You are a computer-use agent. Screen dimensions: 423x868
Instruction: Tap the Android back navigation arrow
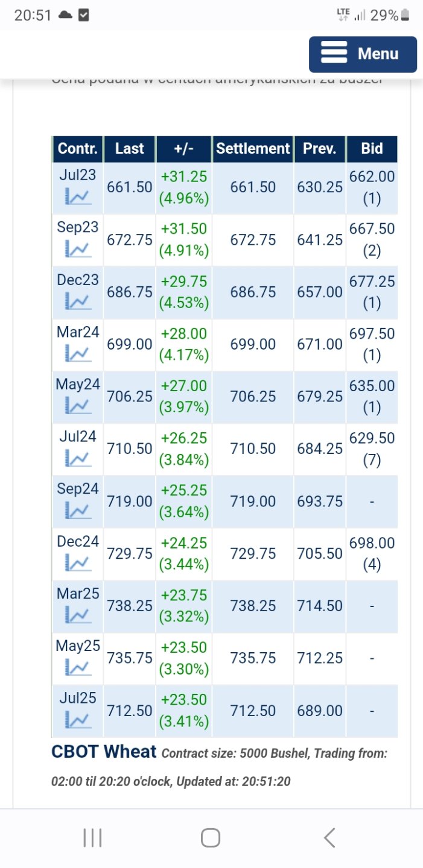(329, 838)
